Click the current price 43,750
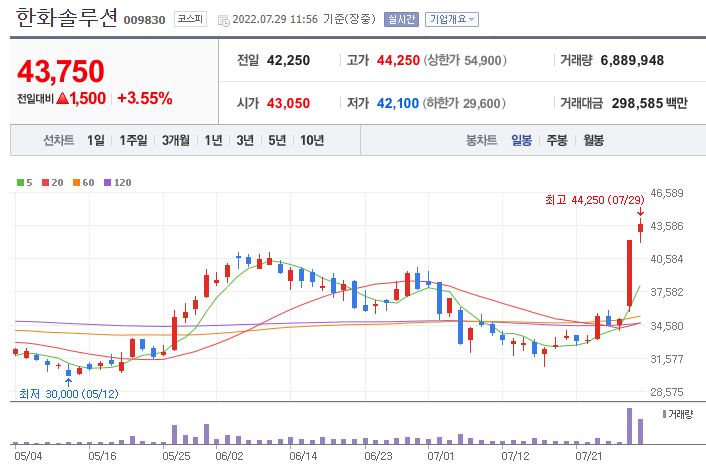Screen dimensions: 706x474 click(61, 72)
